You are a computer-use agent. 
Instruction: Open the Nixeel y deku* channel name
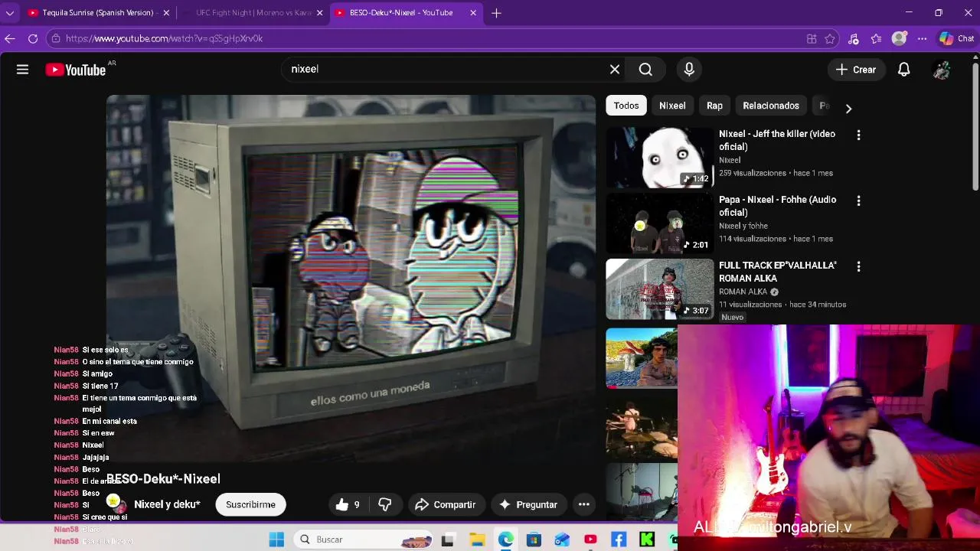coord(167,504)
